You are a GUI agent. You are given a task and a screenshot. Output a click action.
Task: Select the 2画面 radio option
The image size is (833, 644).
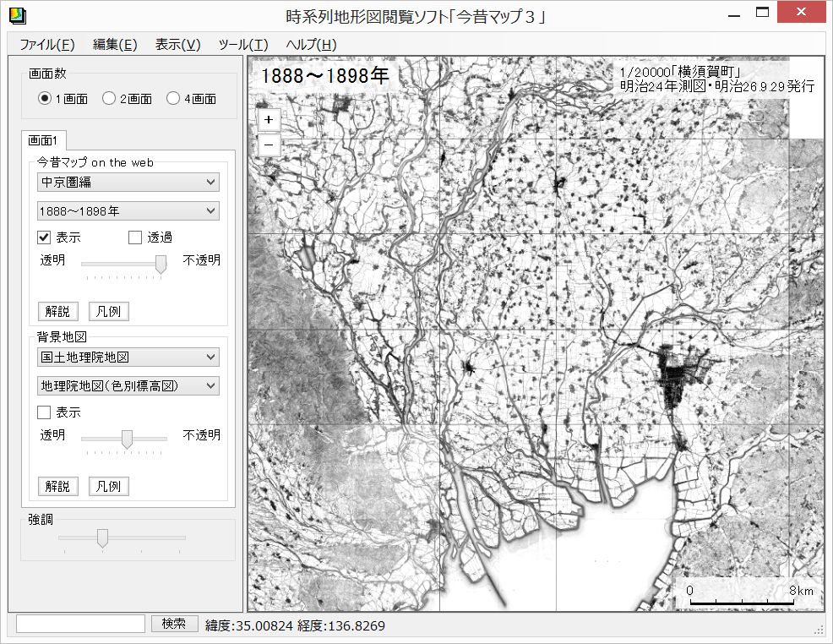127,99
